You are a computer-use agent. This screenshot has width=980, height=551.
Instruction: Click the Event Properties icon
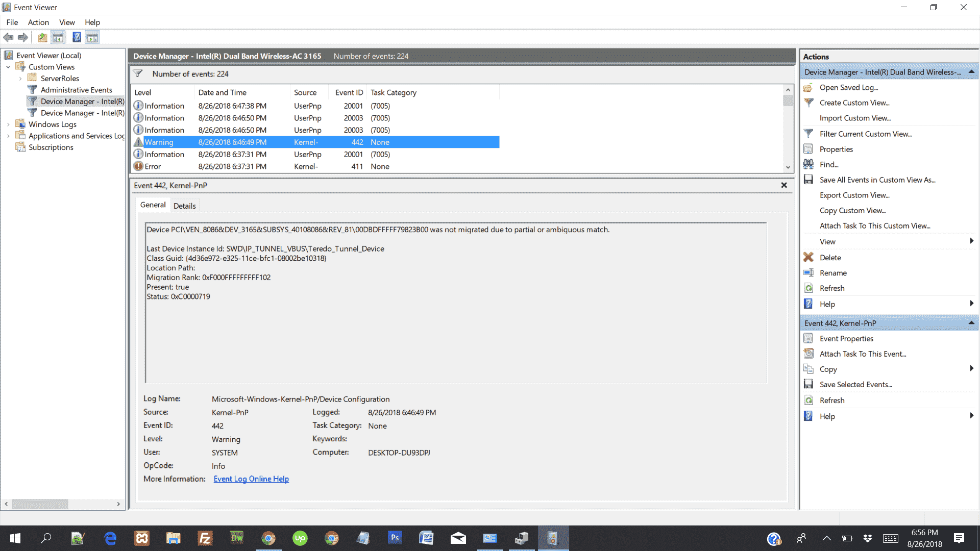point(808,338)
